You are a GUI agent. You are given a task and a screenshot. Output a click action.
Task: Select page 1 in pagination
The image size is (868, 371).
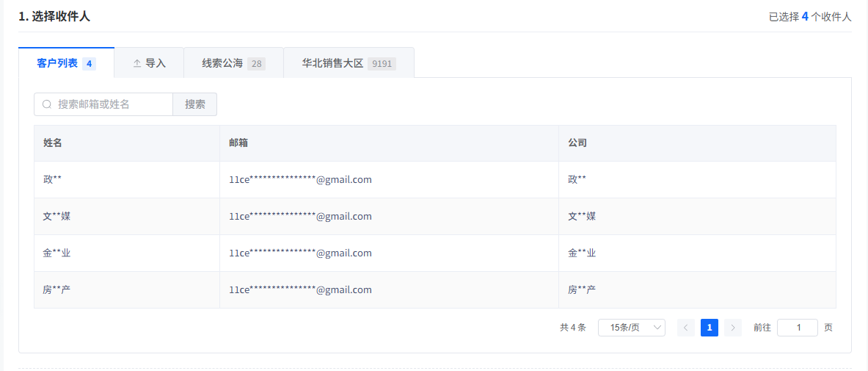coord(710,328)
